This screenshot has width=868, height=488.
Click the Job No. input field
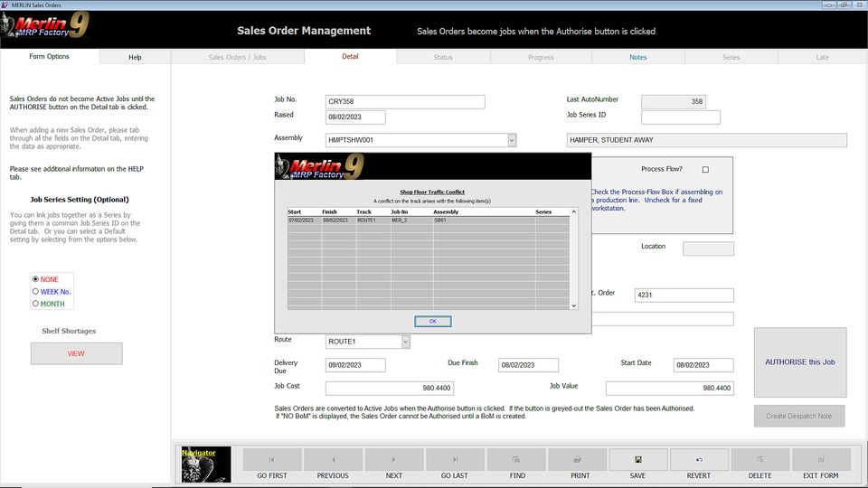pyautogui.click(x=405, y=102)
